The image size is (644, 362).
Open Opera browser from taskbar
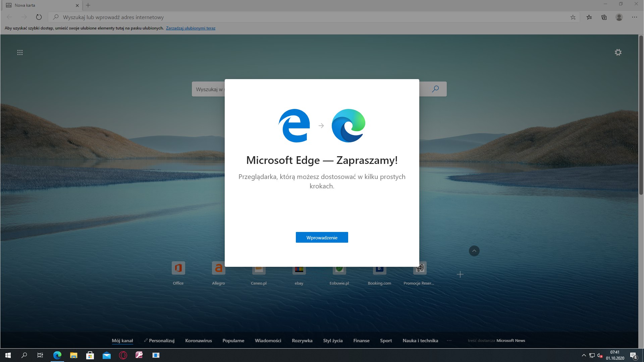pyautogui.click(x=123, y=355)
